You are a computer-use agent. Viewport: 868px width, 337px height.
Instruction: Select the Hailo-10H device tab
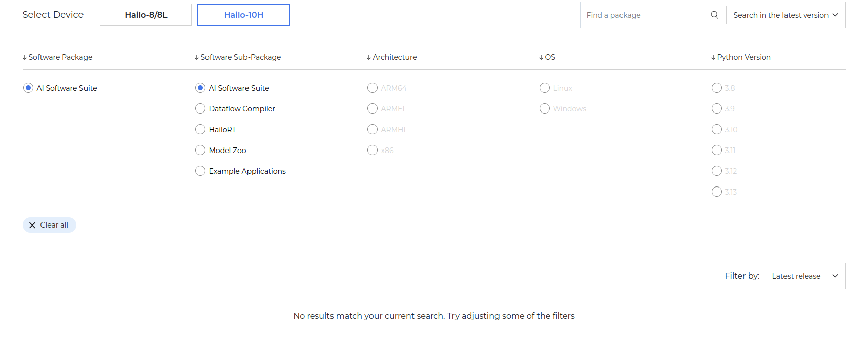click(x=243, y=15)
